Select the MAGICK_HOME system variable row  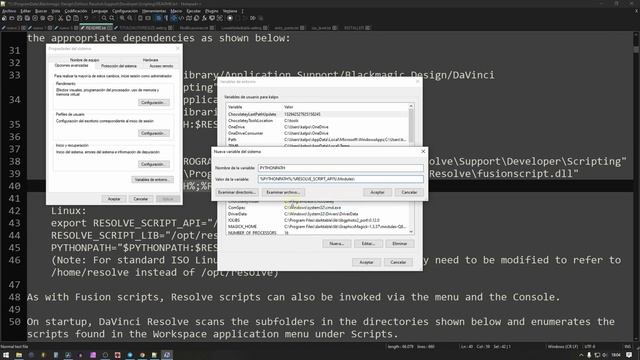tap(317, 227)
